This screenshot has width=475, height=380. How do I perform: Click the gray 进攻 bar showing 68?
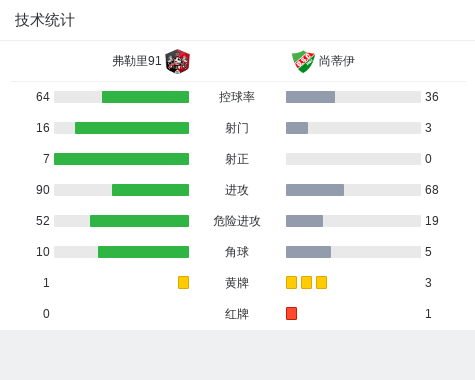pyautogui.click(x=315, y=190)
